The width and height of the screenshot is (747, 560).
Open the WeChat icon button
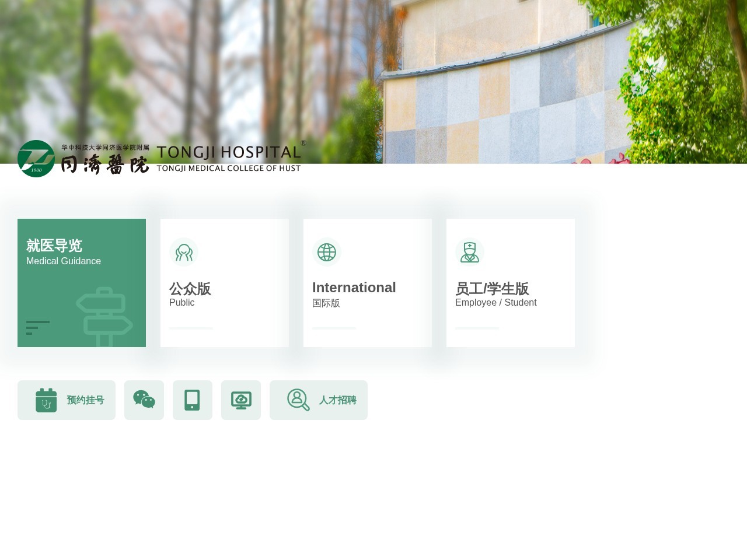tap(144, 400)
